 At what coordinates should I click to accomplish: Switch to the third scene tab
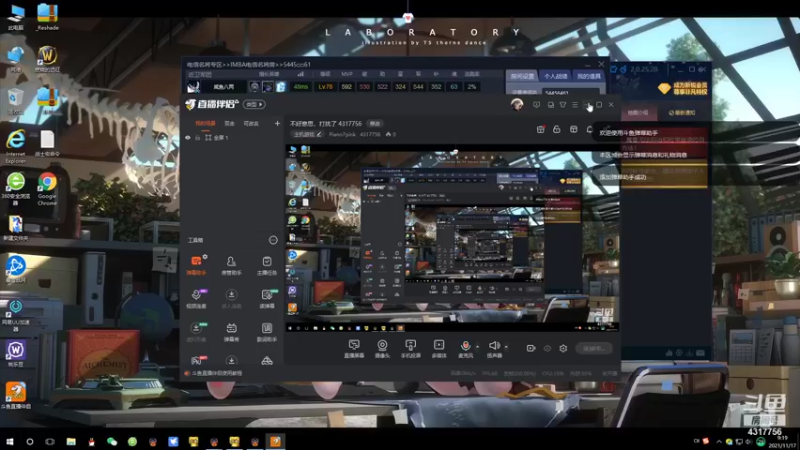click(251, 123)
